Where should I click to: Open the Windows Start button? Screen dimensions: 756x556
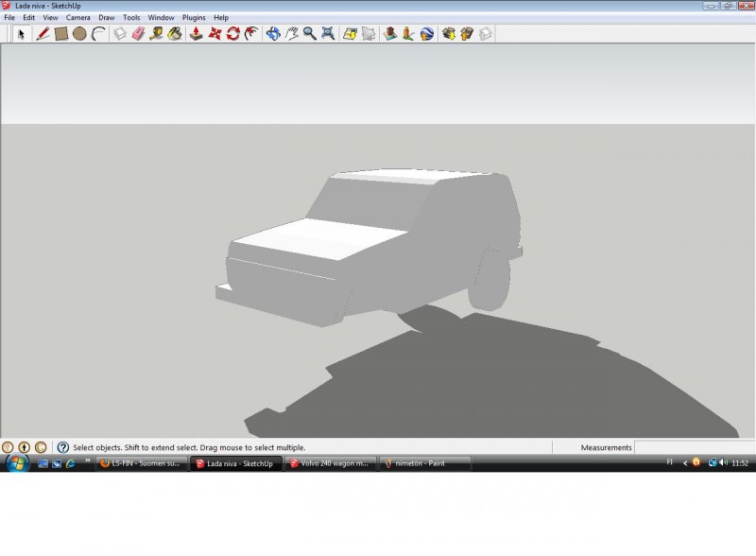(x=17, y=463)
